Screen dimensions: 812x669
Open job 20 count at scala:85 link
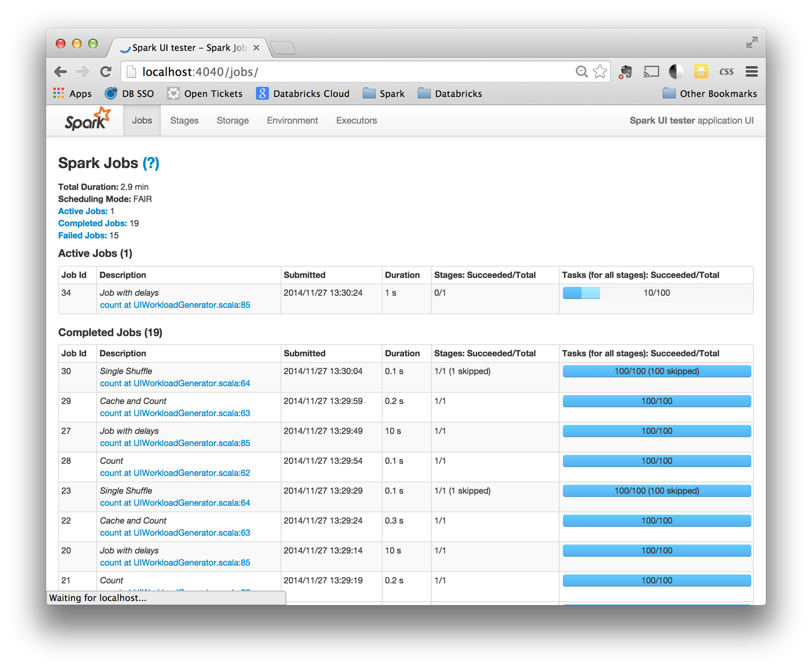(175, 563)
